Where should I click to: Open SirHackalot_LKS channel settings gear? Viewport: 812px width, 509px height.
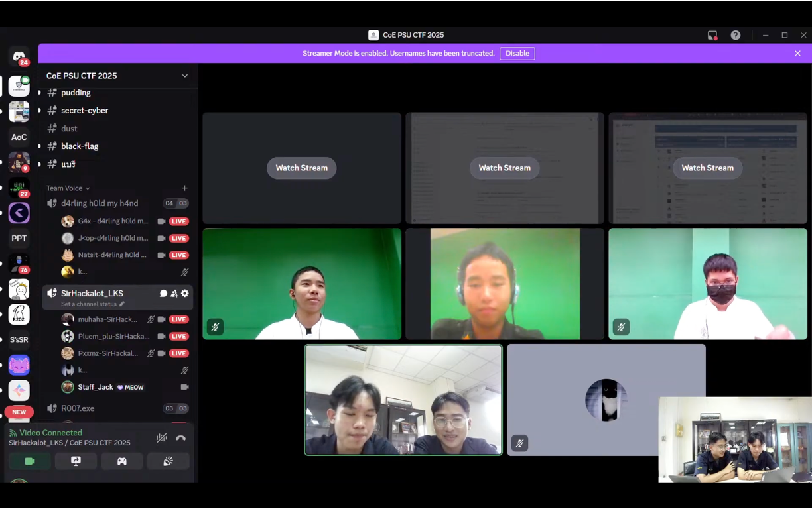(x=185, y=293)
